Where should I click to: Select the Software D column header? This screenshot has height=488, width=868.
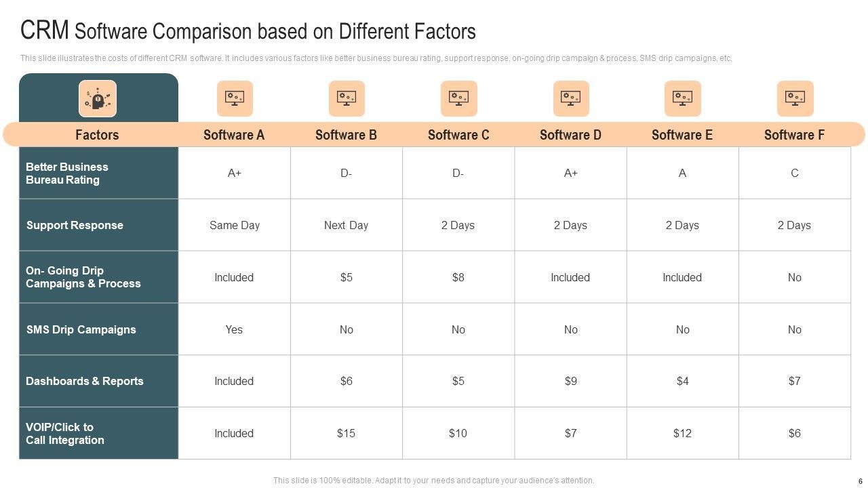[570, 135]
